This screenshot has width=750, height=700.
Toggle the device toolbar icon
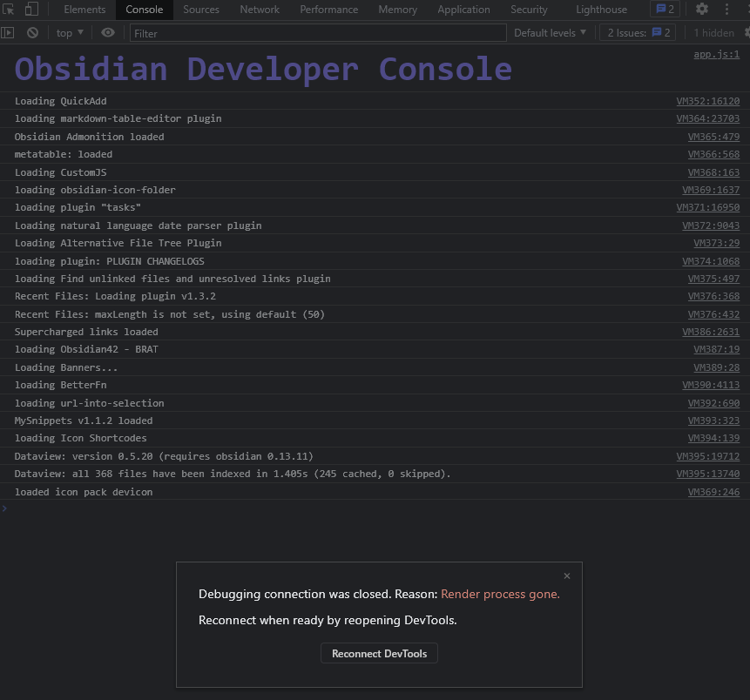(x=31, y=9)
